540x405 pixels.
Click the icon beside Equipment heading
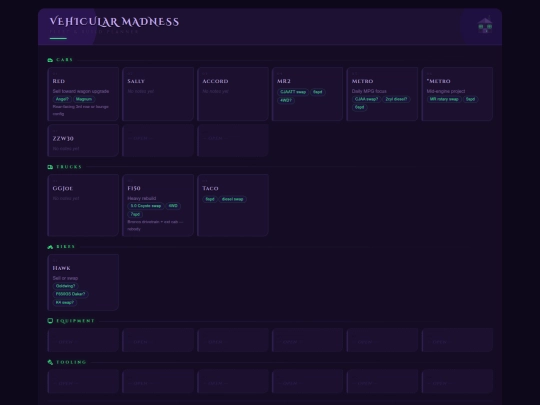click(50, 321)
